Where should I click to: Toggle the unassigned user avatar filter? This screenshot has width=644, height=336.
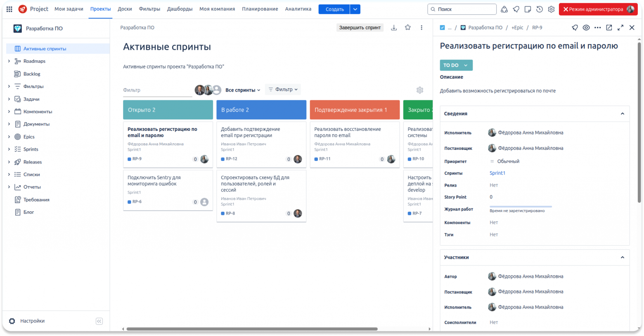tap(216, 90)
